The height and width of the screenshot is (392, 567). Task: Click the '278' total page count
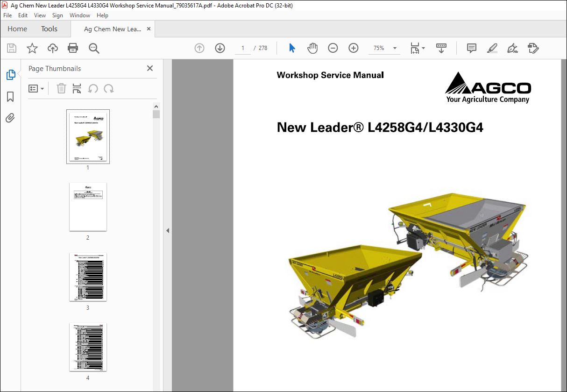(x=263, y=48)
